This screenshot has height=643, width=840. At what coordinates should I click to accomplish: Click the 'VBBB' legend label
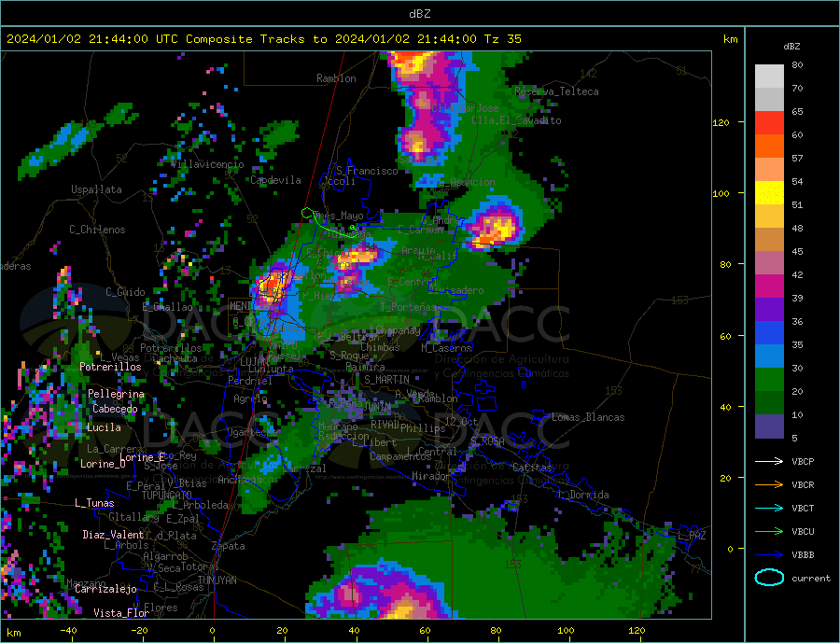pos(803,554)
